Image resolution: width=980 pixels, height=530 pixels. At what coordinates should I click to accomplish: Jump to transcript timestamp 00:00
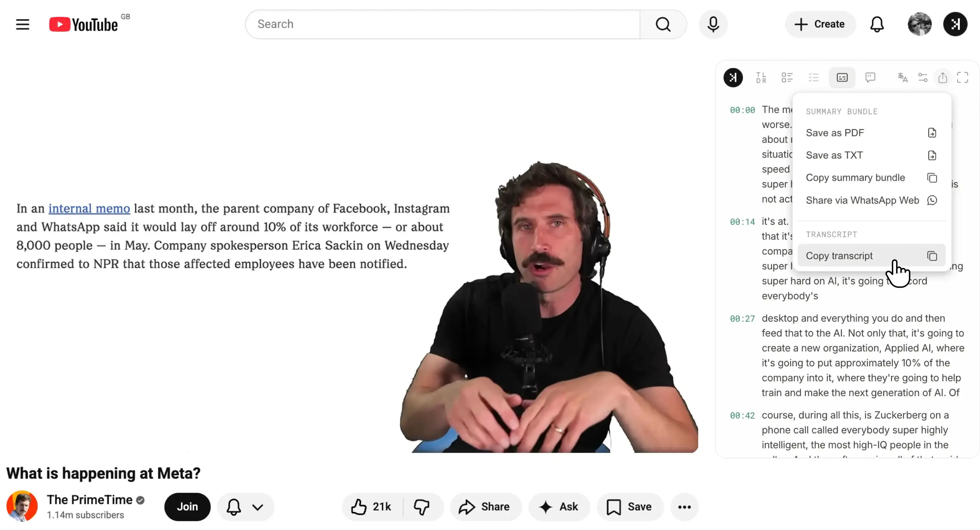[x=742, y=110]
